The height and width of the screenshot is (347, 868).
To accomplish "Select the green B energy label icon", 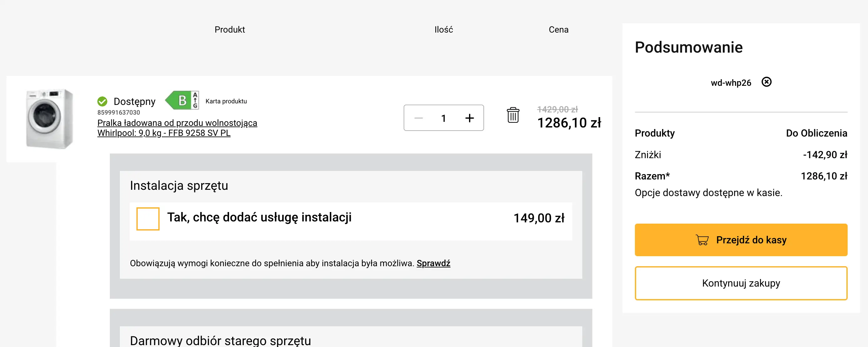I will pos(182,101).
